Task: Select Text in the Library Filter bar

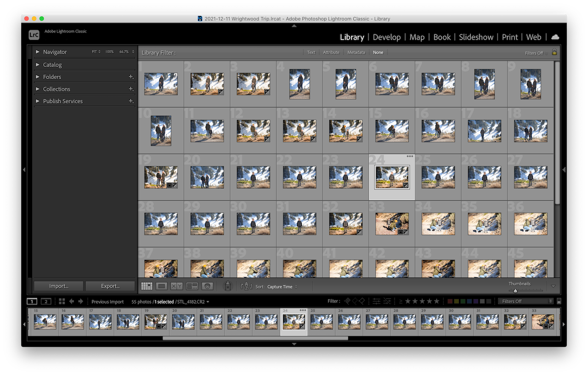Action: (x=311, y=52)
